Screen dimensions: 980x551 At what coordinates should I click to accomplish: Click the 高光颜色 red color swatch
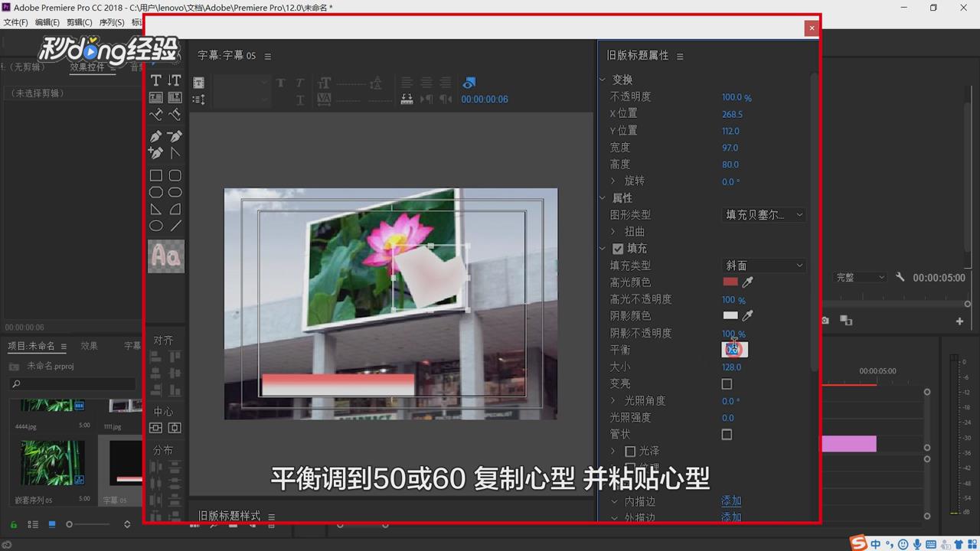[730, 282]
